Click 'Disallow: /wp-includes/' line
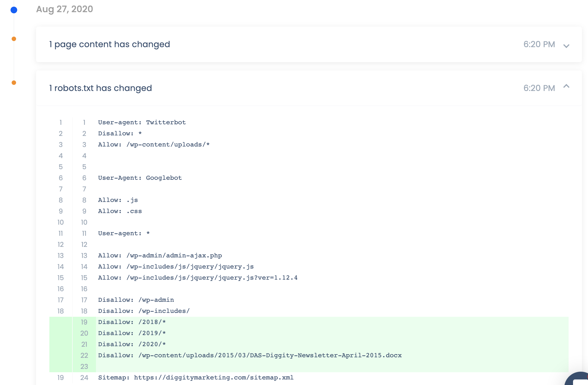 [144, 311]
